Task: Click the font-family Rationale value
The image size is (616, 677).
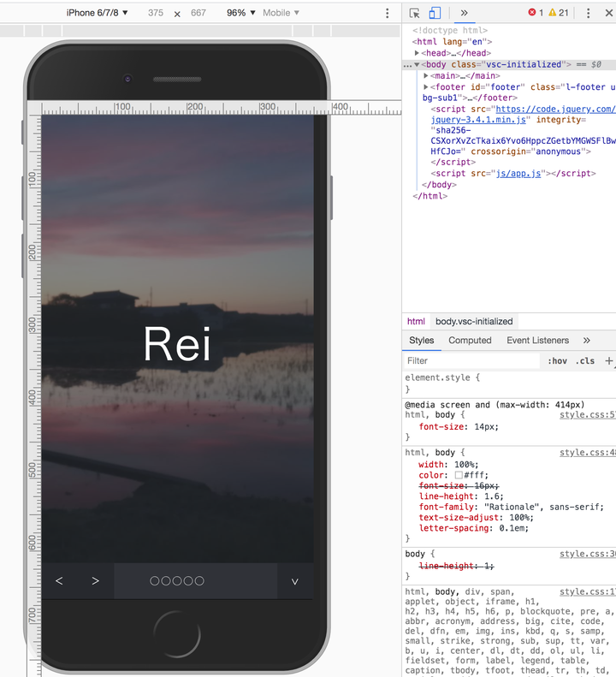Action: click(543, 507)
